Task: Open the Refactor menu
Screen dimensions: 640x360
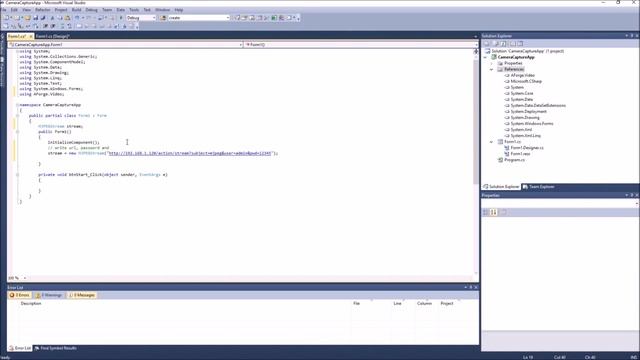Action: point(42,10)
